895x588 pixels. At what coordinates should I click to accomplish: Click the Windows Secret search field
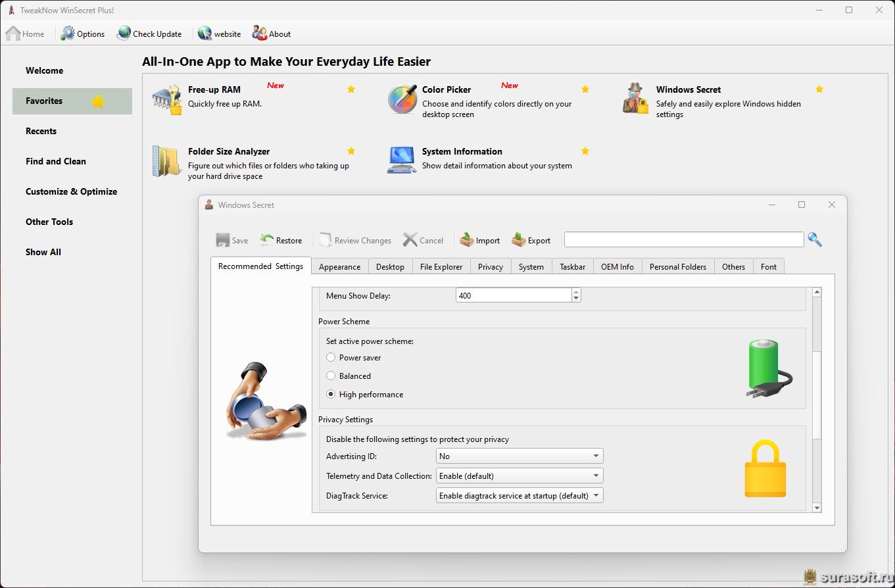click(x=684, y=239)
